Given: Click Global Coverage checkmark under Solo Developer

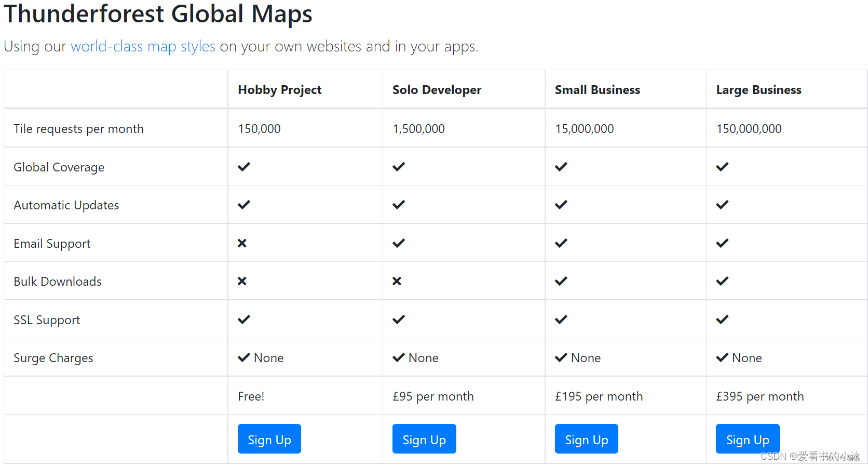Looking at the screenshot, I should [x=399, y=167].
